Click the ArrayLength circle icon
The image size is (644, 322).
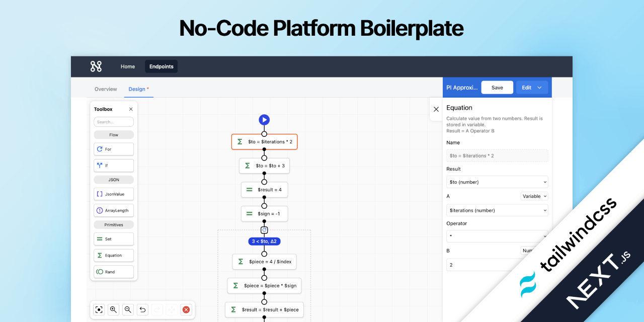[x=100, y=210]
